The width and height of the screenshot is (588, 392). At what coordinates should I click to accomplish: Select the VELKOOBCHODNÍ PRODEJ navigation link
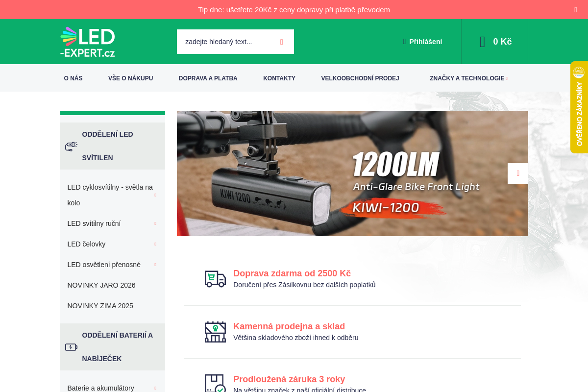pyautogui.click(x=360, y=78)
